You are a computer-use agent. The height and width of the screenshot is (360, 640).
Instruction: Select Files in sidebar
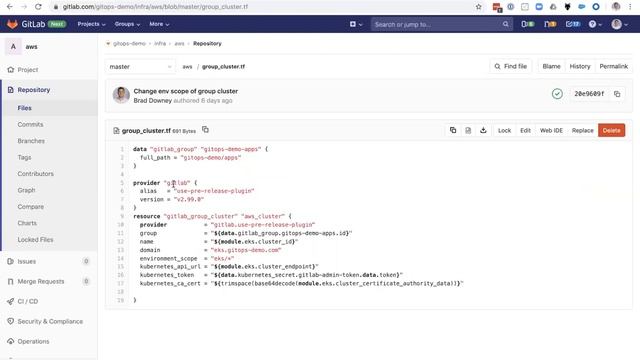[24, 108]
